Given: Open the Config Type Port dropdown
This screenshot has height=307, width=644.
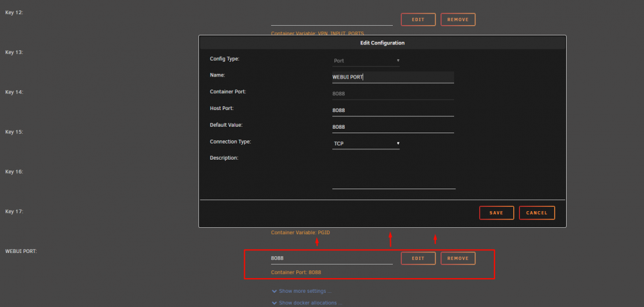Looking at the screenshot, I should point(366,60).
